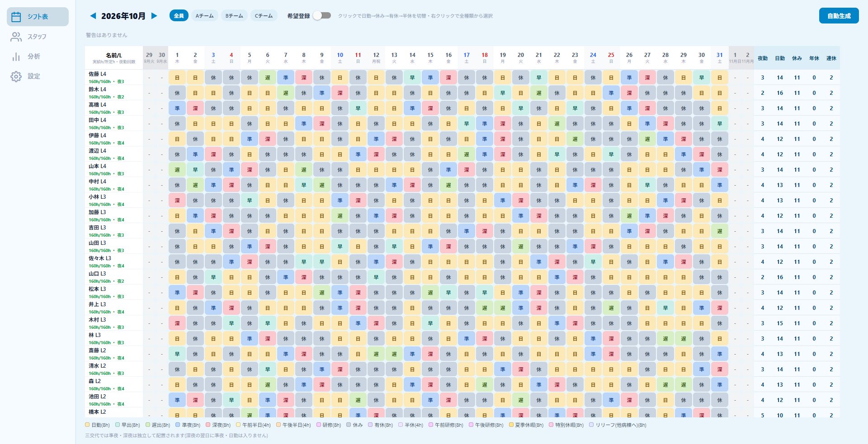Go to previous month with left arrow
The image size is (868, 444).
(x=93, y=16)
